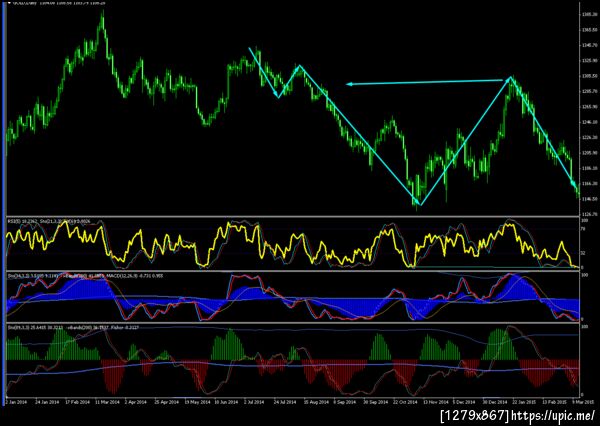Click the 1126.70 price level on axis

(x=588, y=214)
